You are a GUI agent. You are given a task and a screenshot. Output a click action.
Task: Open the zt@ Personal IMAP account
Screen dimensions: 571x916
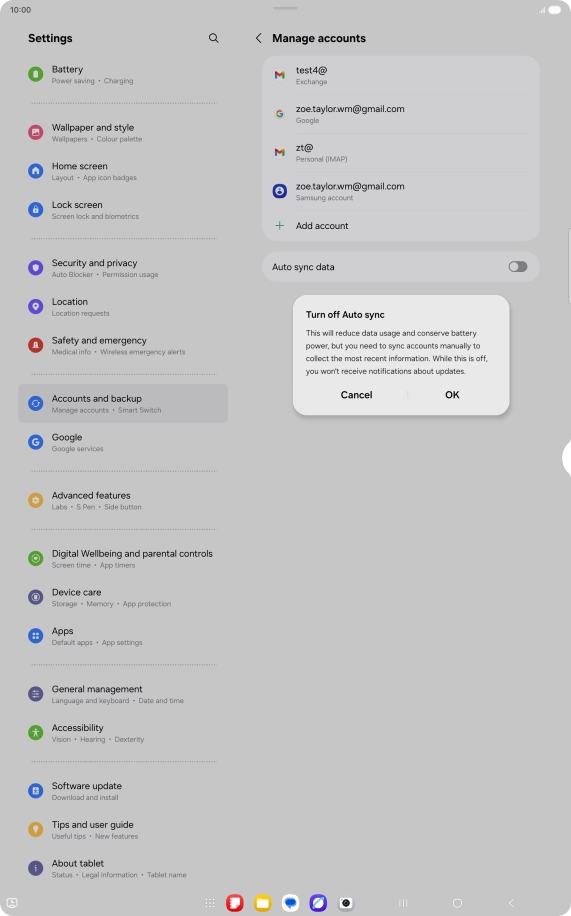point(401,152)
